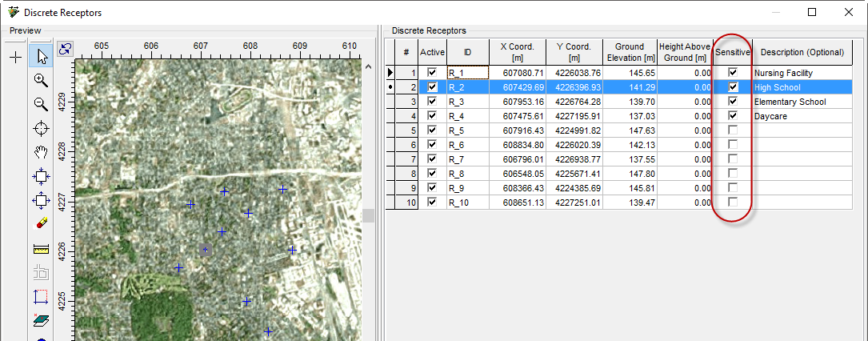868x341 pixels.
Task: Click the Sensitive column header
Action: (733, 53)
